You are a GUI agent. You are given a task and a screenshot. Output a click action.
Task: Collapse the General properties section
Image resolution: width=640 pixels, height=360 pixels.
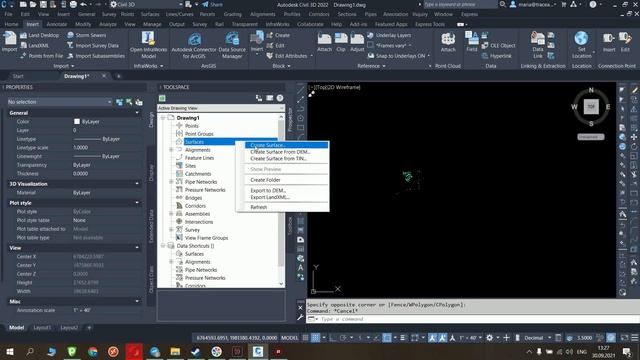coord(137,113)
